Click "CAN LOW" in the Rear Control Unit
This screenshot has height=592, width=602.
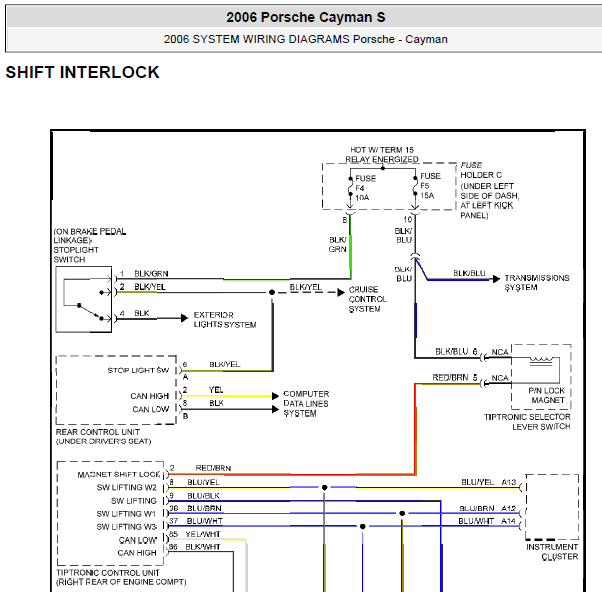150,409
